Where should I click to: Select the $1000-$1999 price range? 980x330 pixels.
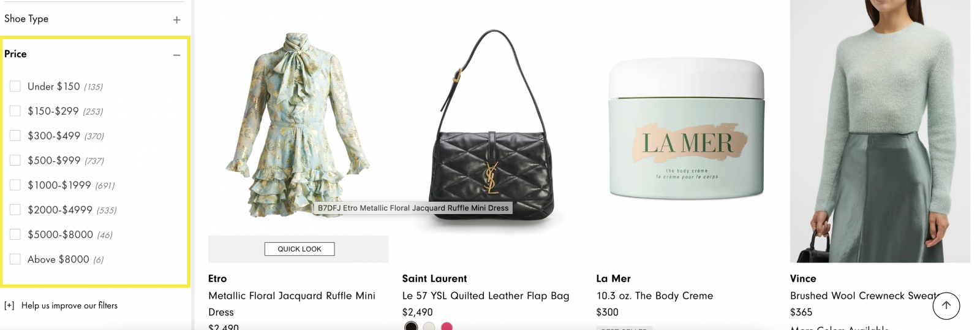pyautogui.click(x=15, y=185)
